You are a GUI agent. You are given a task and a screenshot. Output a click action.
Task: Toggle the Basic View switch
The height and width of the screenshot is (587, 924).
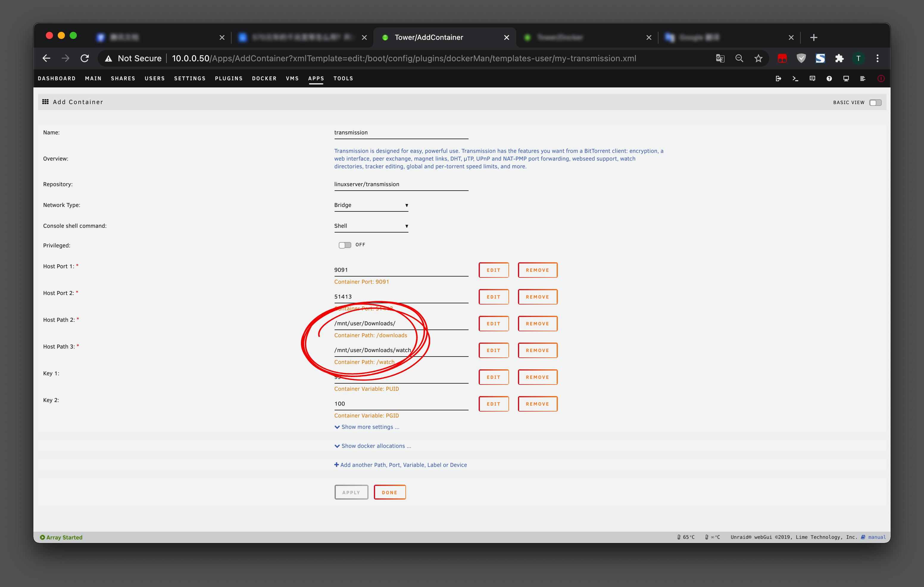coord(875,102)
